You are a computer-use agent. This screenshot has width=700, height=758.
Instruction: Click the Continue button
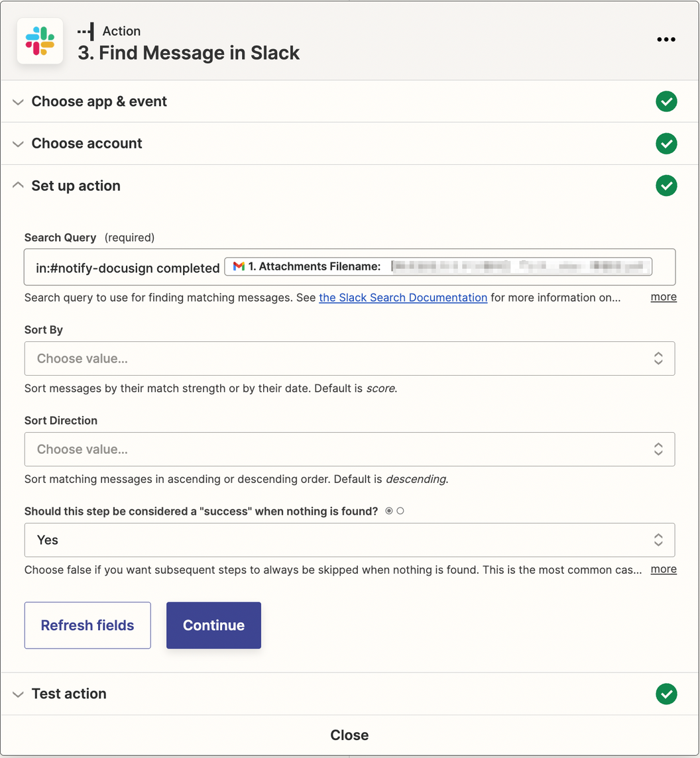point(213,625)
